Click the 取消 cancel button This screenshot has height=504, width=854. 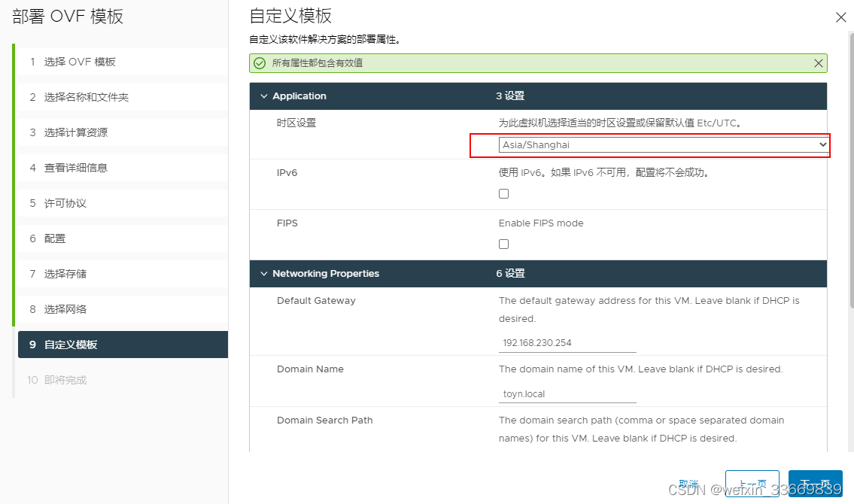pos(688,484)
